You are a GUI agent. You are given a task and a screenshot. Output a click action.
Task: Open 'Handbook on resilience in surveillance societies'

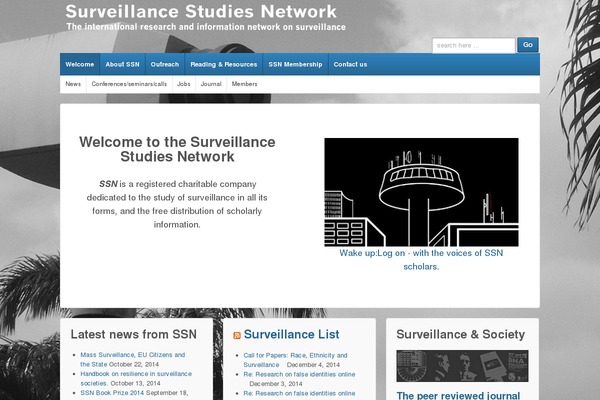(x=136, y=378)
